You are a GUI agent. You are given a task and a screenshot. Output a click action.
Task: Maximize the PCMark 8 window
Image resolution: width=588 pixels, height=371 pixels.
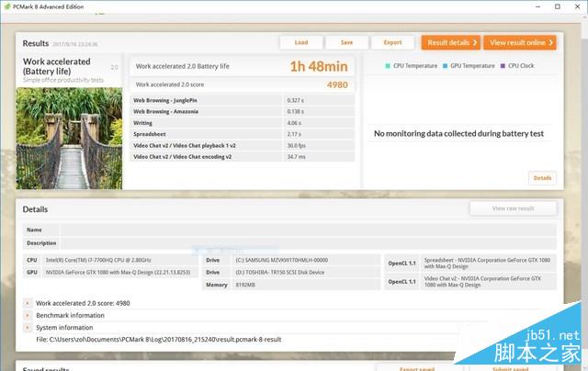(x=558, y=6)
